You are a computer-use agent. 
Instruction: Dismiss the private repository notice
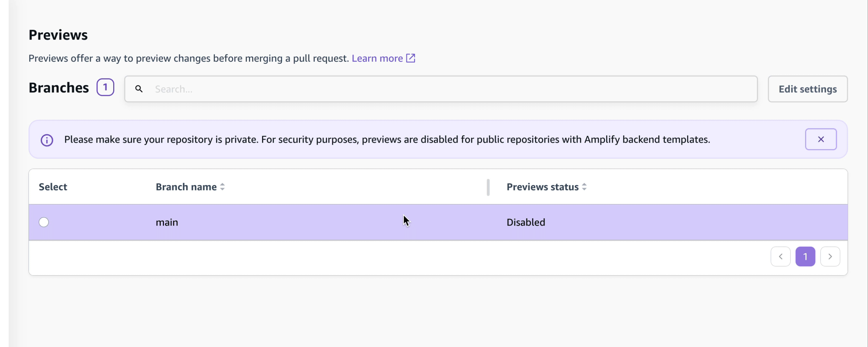click(x=821, y=139)
